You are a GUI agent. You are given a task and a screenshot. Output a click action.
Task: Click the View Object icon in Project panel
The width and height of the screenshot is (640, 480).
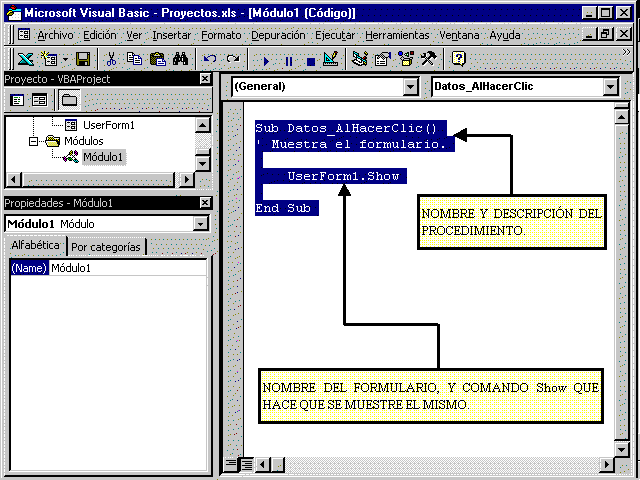pyautogui.click(x=40, y=100)
